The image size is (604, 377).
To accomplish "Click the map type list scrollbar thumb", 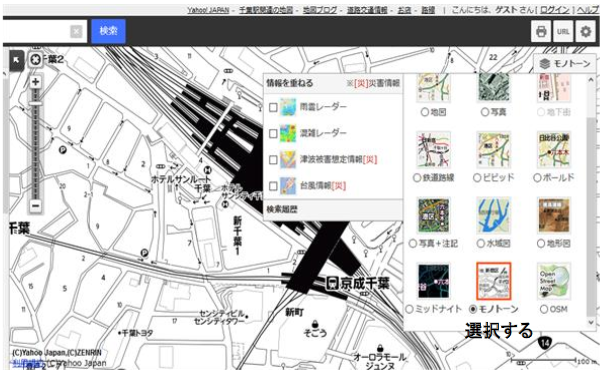I will [591, 216].
